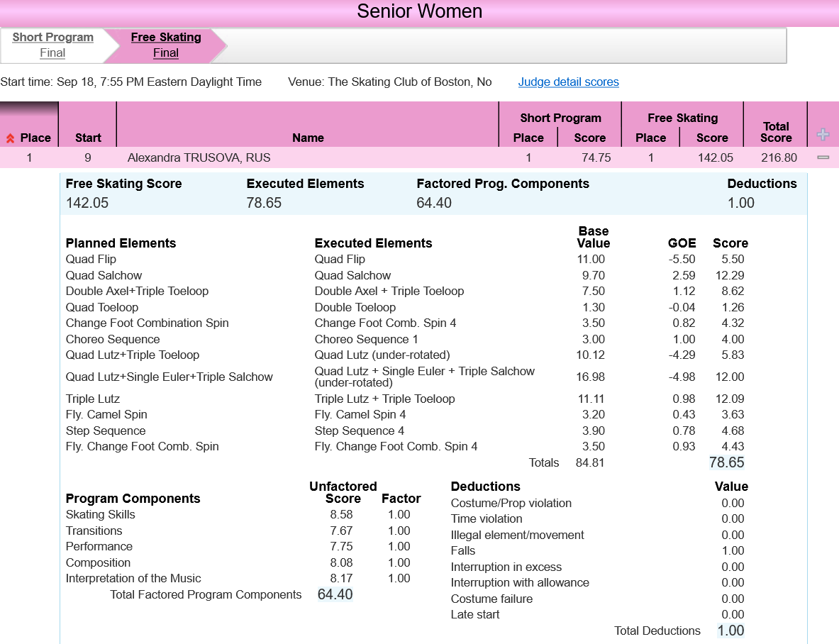
Task: Open the Judge detail scores link
Action: coord(568,82)
